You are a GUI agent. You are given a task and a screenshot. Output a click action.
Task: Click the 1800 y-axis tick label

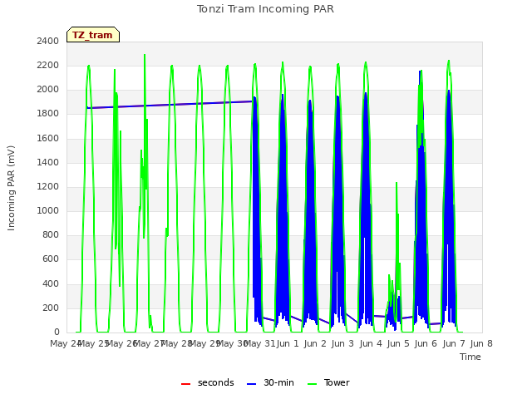tap(48, 113)
